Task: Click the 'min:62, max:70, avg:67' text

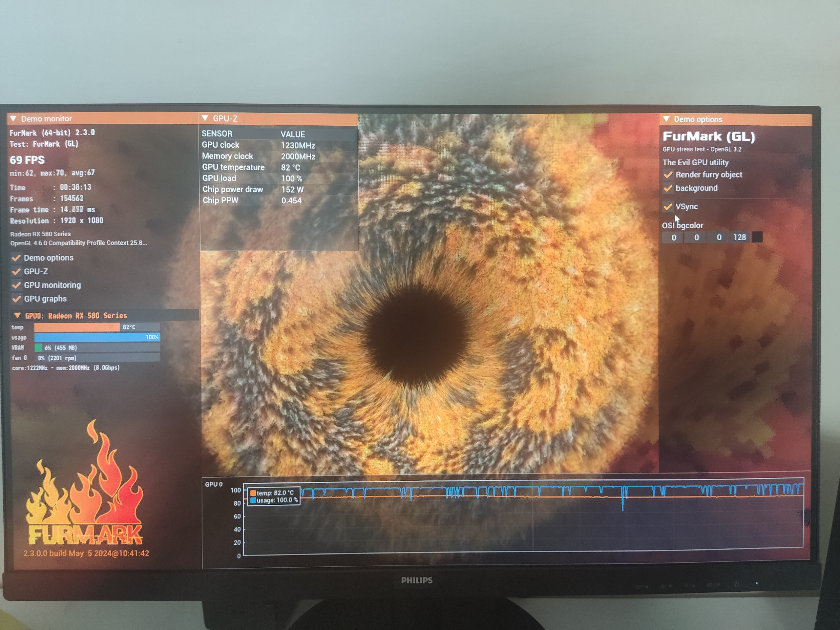Action: (52, 173)
